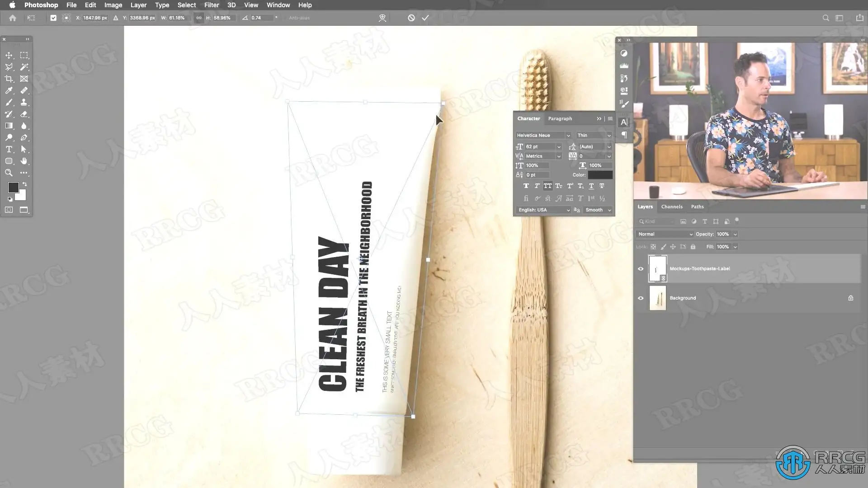The width and height of the screenshot is (868, 488).
Task: Open the Helvetica Neue font family dropdown
Action: pyautogui.click(x=543, y=135)
